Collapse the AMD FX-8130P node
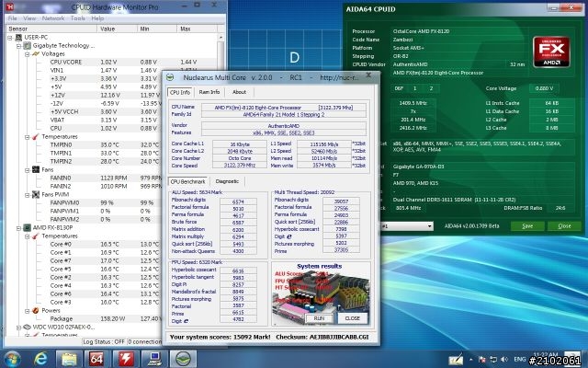Viewport: 588px width, 368px height. [18, 228]
